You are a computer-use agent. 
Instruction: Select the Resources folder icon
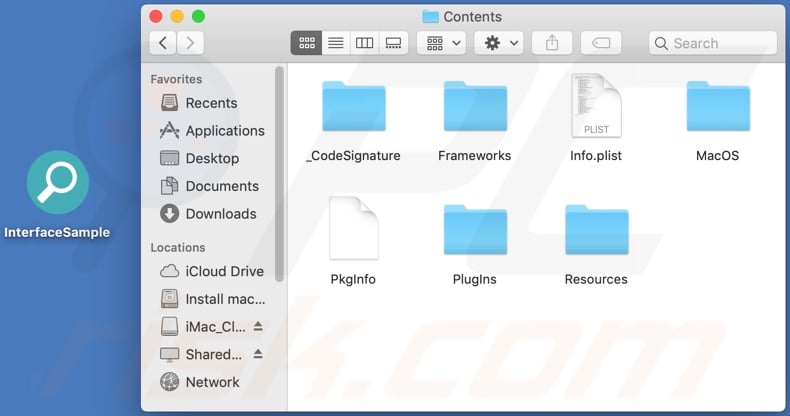(597, 230)
